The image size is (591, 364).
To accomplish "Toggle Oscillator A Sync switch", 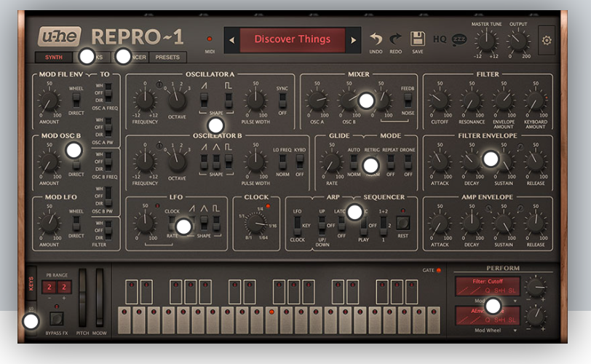I will point(282,100).
